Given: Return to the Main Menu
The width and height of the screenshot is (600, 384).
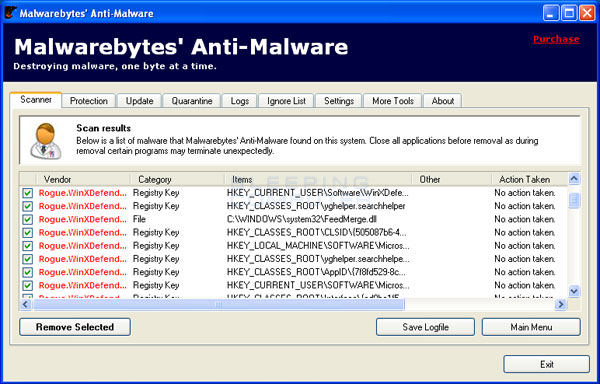Looking at the screenshot, I should [531, 327].
